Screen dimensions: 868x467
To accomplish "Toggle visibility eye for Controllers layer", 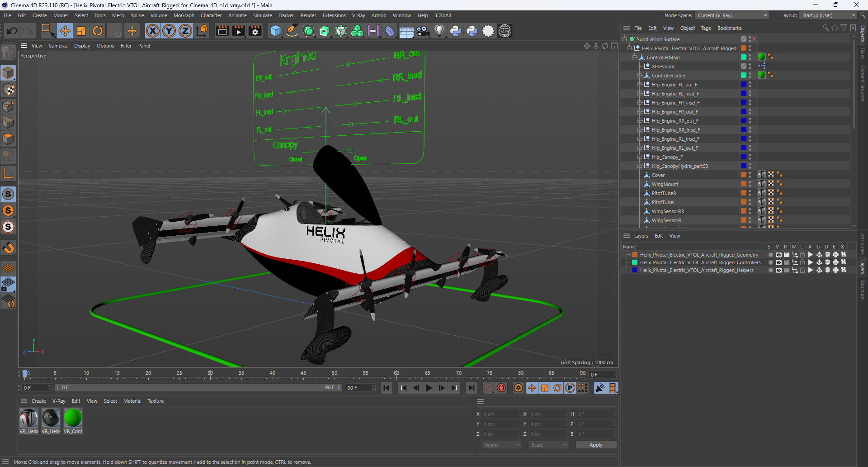I will pos(778,262).
